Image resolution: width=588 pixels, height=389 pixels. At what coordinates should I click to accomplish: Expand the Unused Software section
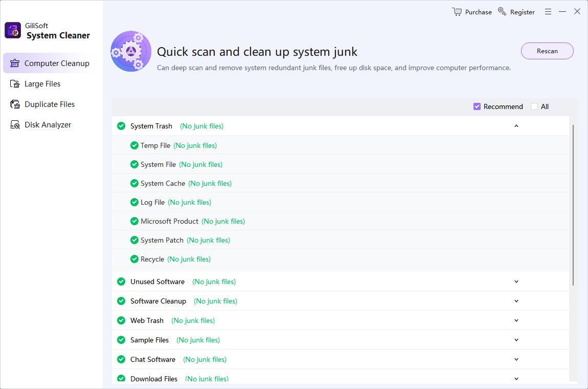516,282
